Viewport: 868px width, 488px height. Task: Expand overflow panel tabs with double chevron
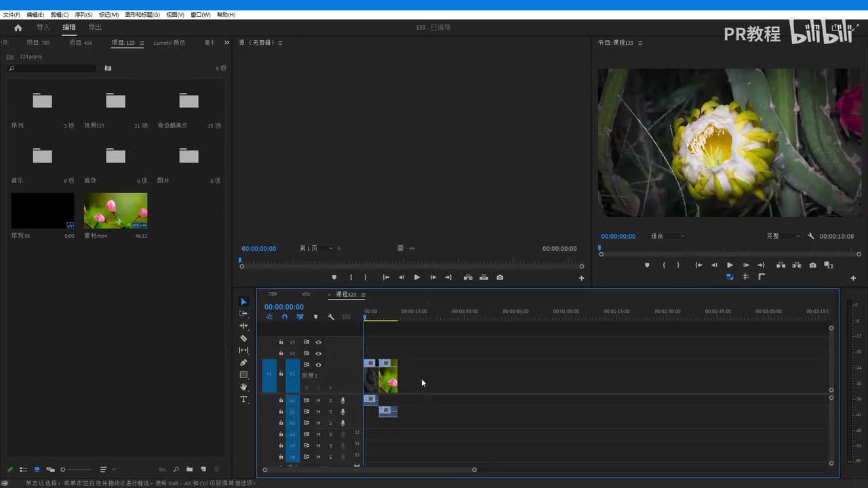tap(226, 43)
